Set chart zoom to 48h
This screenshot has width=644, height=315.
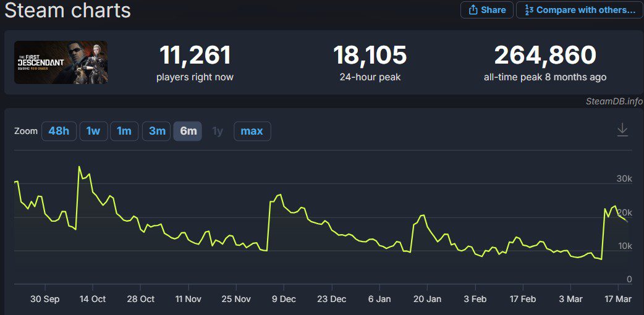click(59, 131)
